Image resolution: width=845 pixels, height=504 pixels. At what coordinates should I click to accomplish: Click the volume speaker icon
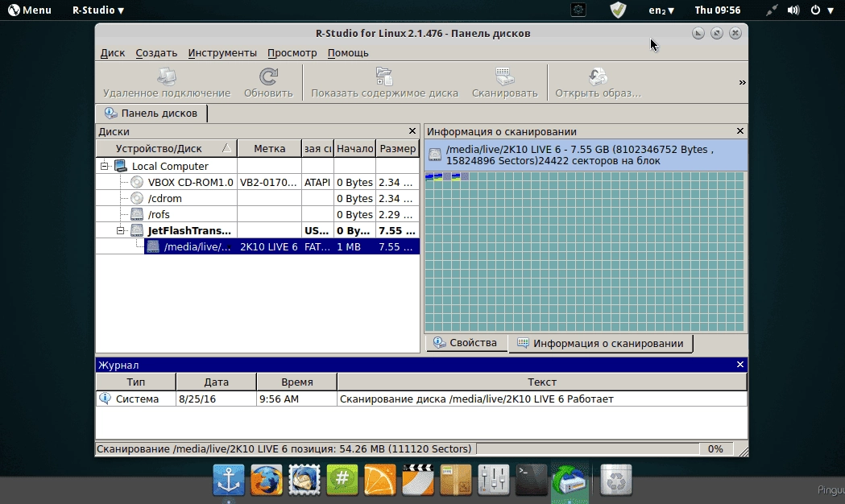tap(793, 10)
